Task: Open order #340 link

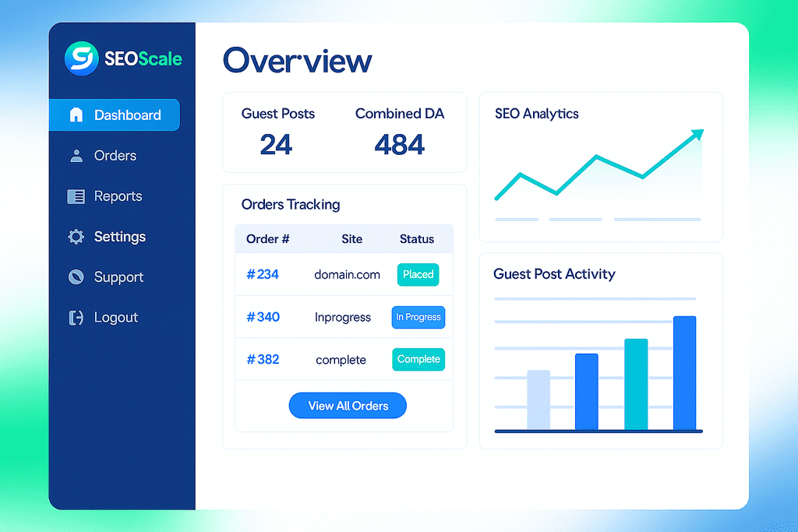Action: [x=263, y=317]
